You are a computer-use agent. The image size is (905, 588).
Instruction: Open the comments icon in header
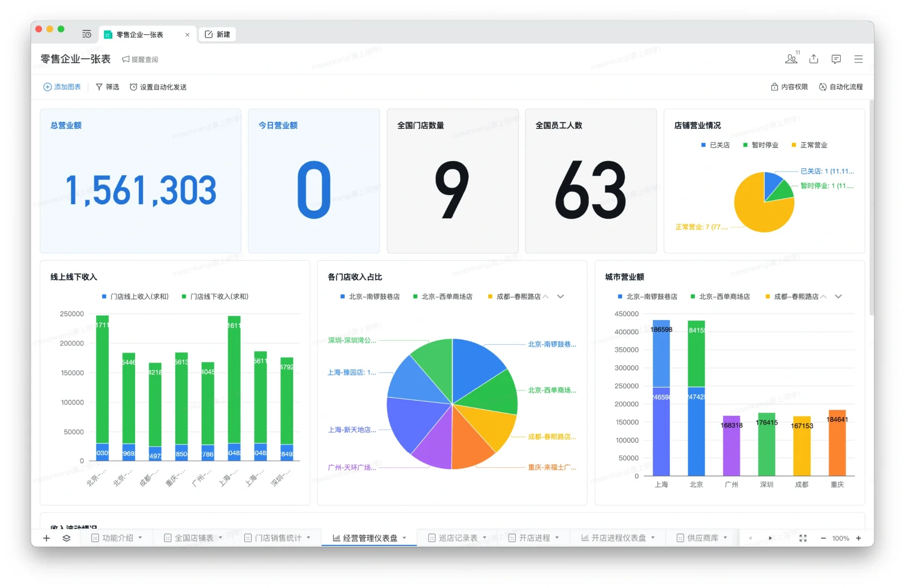[x=836, y=59]
